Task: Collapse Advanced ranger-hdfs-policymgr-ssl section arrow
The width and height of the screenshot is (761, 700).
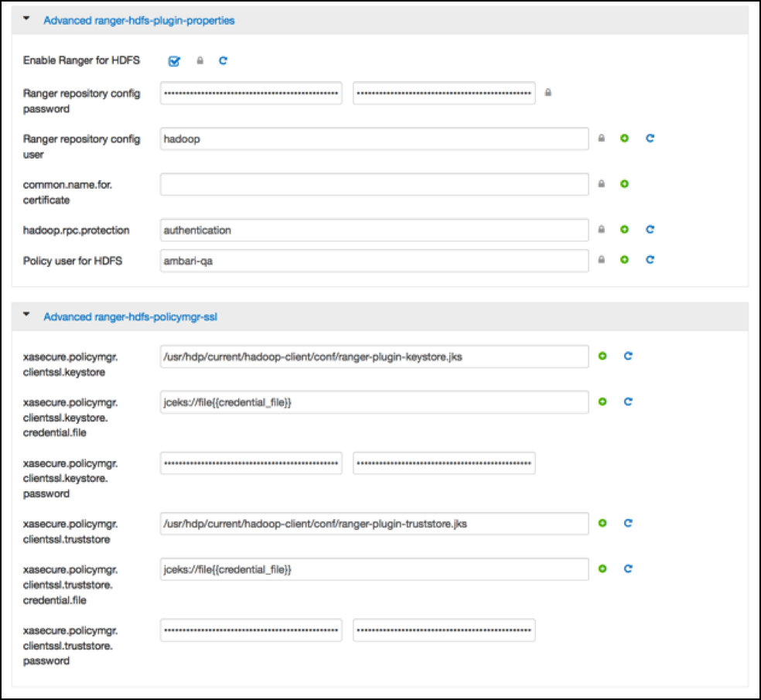Action: point(26,316)
